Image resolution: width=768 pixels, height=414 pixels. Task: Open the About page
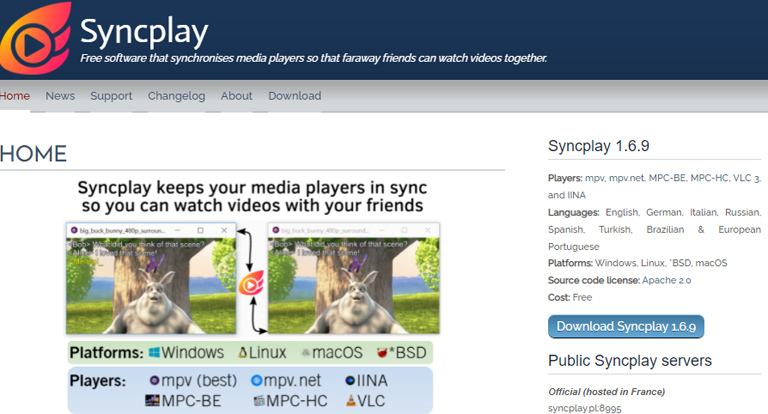pyautogui.click(x=237, y=96)
